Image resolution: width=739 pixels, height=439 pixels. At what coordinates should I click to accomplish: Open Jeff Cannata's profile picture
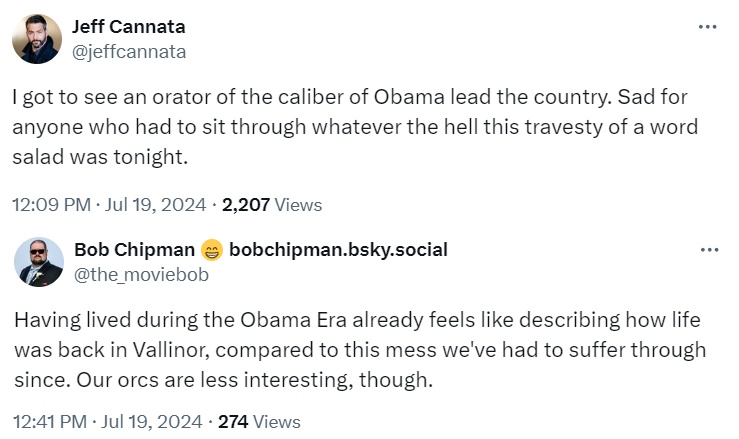(x=38, y=39)
